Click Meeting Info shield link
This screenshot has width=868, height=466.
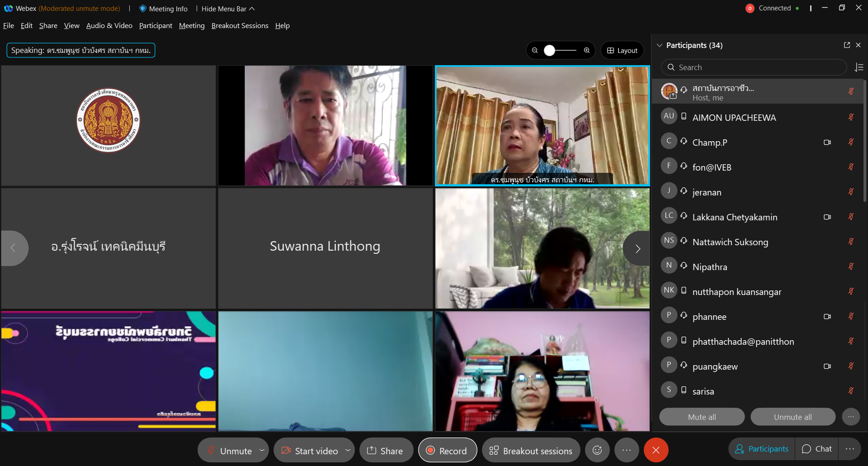pos(163,9)
